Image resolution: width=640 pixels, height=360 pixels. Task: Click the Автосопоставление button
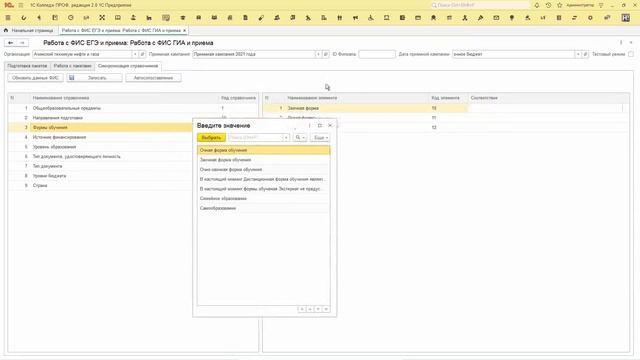pos(153,78)
